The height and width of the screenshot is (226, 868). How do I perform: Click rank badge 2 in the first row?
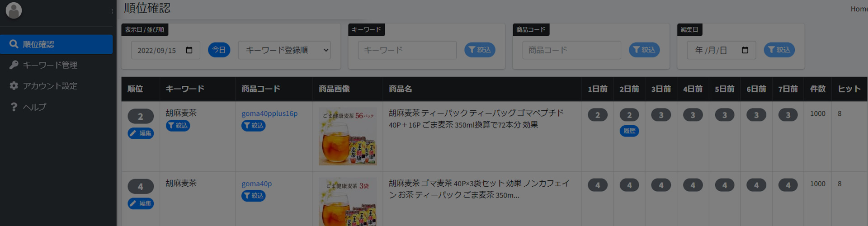tap(141, 116)
